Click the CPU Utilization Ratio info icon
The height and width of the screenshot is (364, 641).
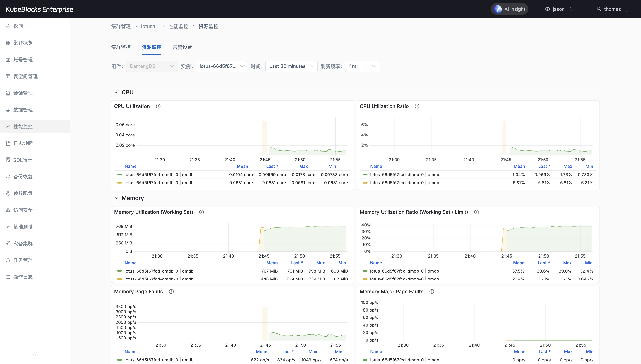tap(417, 106)
